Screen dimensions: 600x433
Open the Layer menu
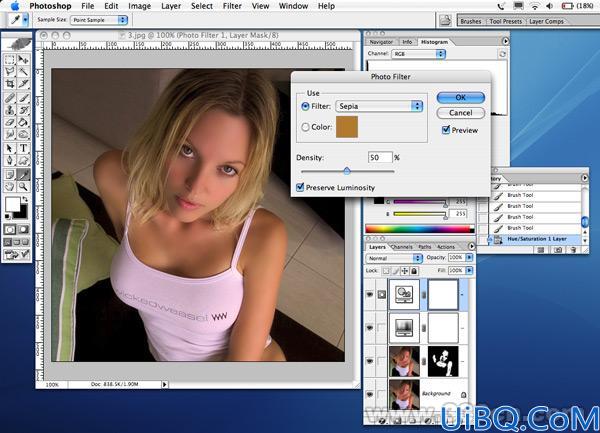[171, 6]
